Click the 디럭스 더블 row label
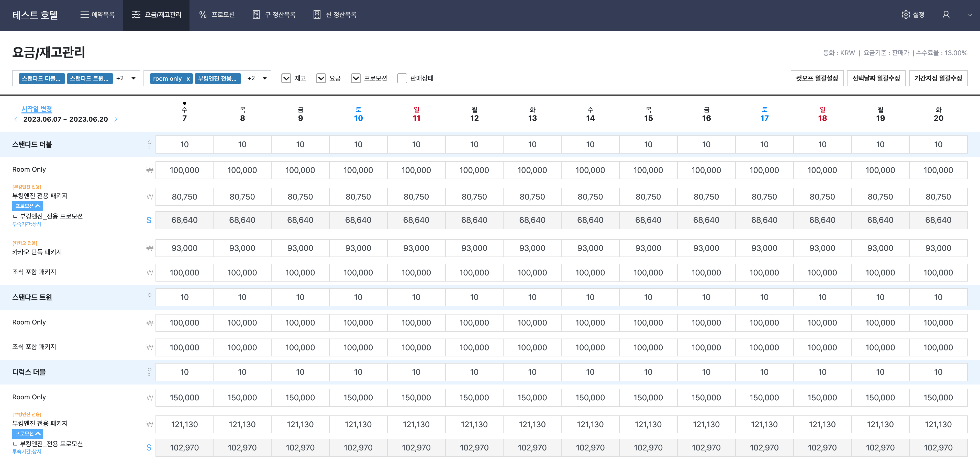This screenshot has width=980, height=465. pos(29,372)
